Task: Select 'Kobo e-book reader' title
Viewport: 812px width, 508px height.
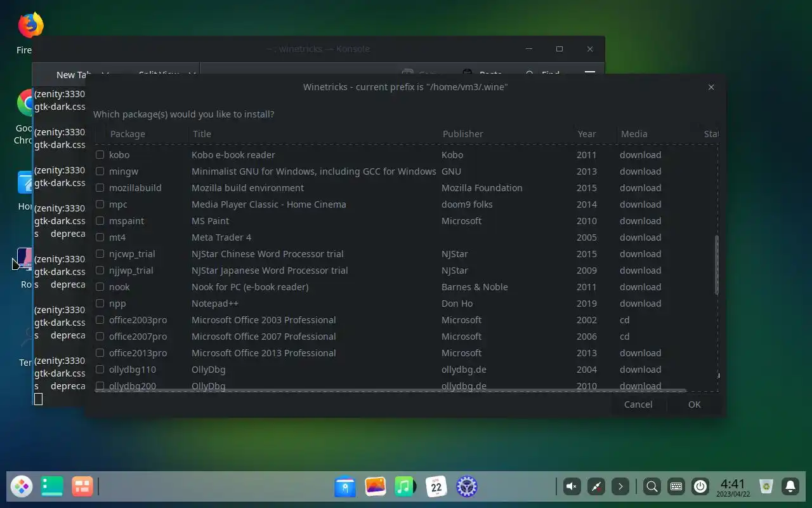Action: [x=233, y=155]
